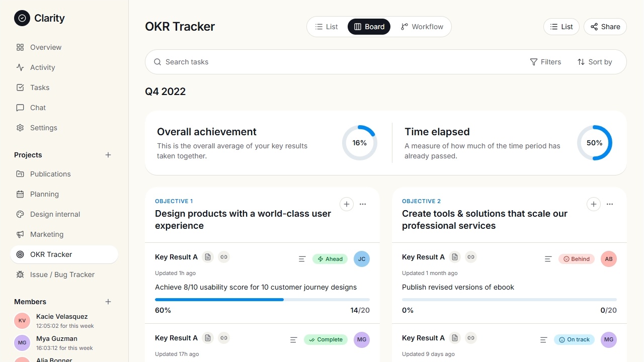Click the 50% time elapsed ring

coord(595,143)
